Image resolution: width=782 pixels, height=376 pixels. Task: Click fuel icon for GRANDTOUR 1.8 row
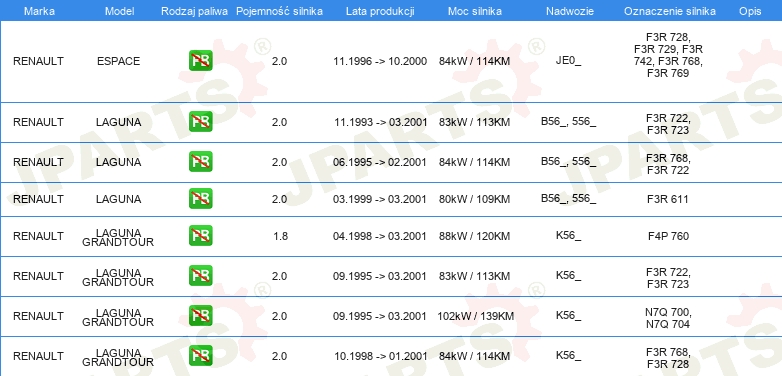click(x=200, y=235)
